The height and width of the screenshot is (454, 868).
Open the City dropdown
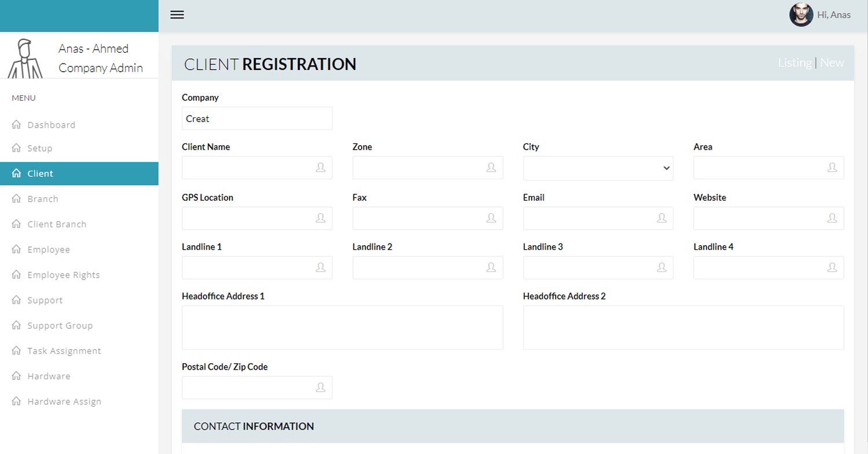[x=598, y=168]
